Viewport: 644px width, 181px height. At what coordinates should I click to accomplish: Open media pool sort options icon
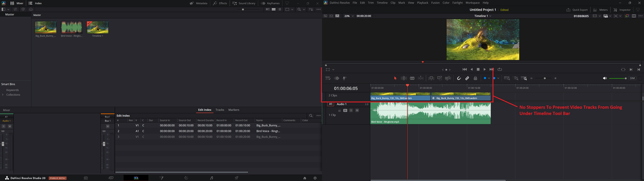pos(310,9)
